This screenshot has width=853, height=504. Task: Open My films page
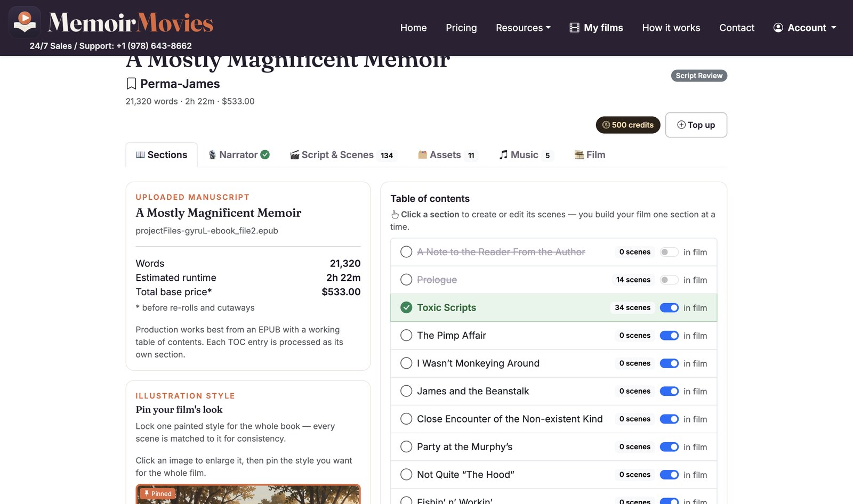pos(597,28)
